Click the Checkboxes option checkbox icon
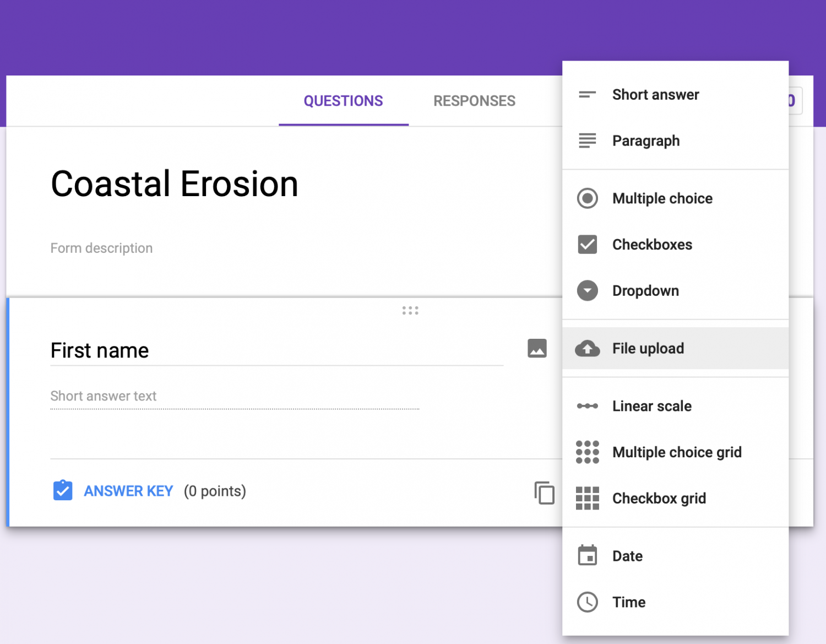 pyautogui.click(x=588, y=244)
